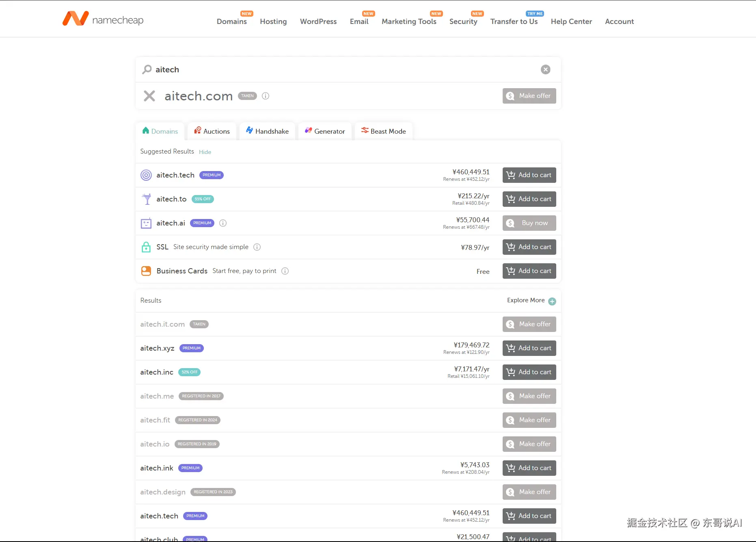
Task: Click the aitech.tech target icon in Suggested Results
Action: [146, 175]
